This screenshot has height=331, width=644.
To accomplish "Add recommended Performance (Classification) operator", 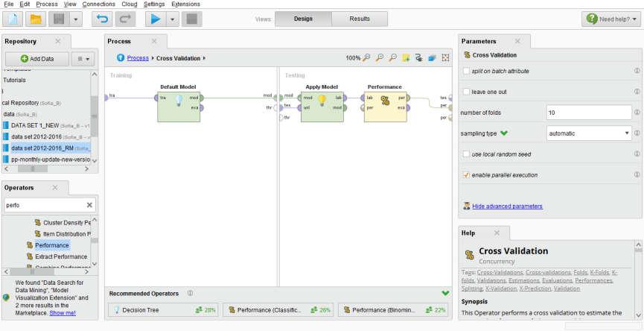I will tap(278, 310).
